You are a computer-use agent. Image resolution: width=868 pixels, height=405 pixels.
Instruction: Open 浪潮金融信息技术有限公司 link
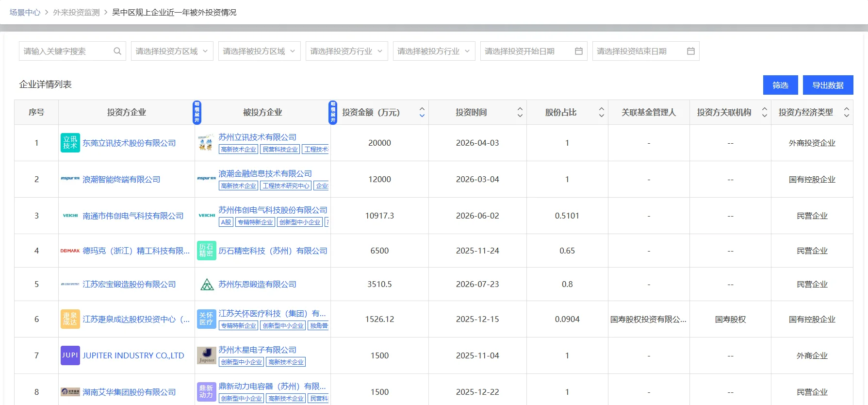pos(265,173)
